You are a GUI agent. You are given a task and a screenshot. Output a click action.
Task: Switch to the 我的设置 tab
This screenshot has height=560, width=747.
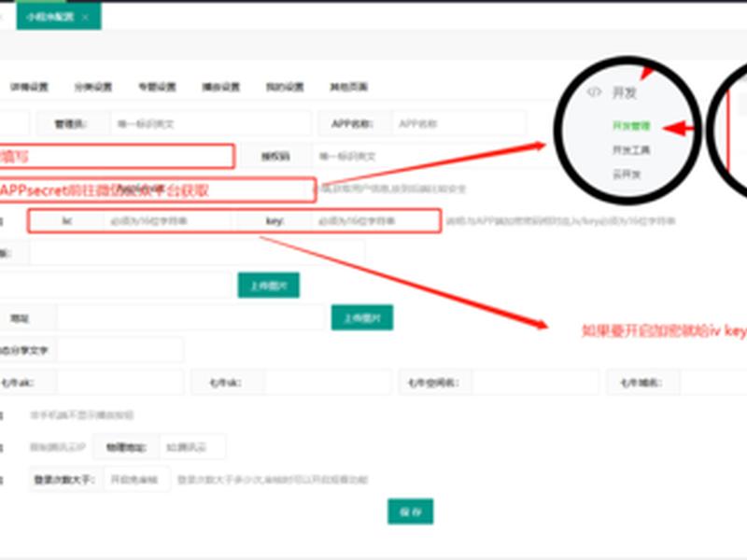click(x=285, y=87)
